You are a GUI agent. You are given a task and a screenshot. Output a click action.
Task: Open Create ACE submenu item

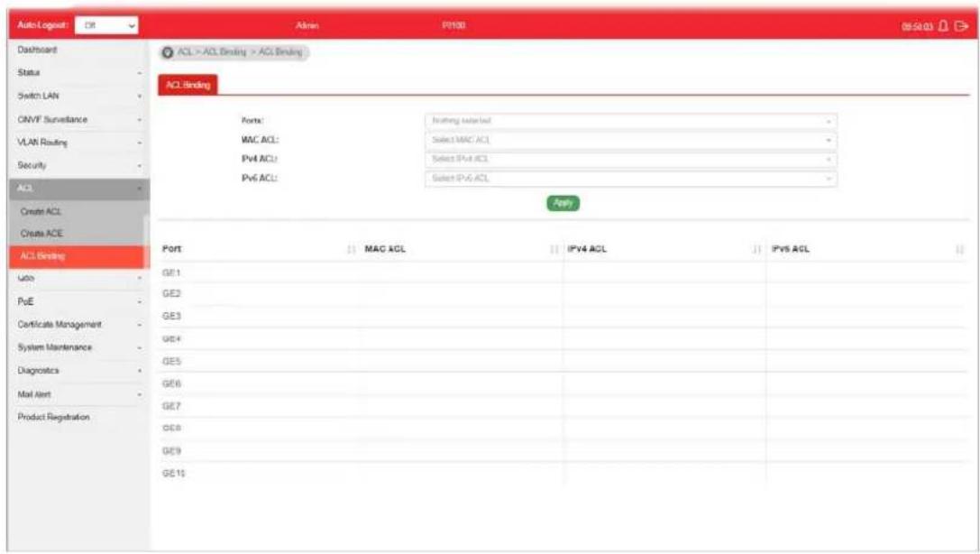(41, 234)
